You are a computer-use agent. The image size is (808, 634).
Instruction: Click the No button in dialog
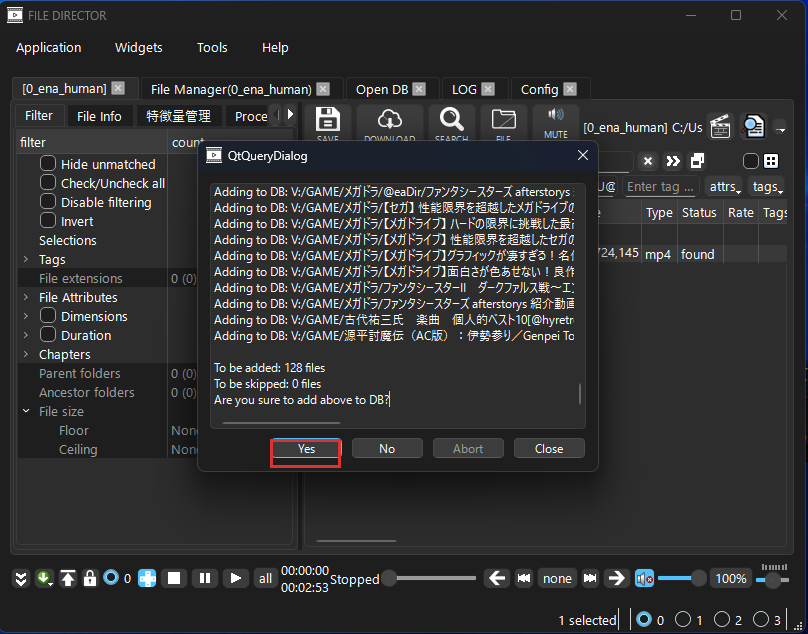click(x=387, y=449)
